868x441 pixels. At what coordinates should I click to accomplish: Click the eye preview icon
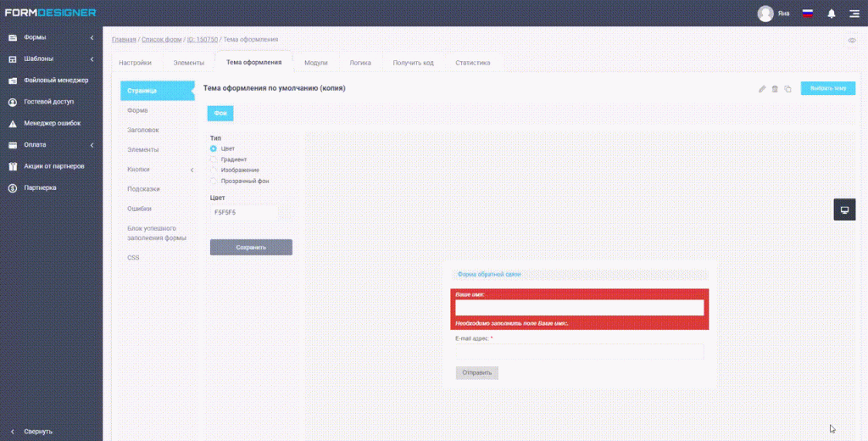pos(852,40)
